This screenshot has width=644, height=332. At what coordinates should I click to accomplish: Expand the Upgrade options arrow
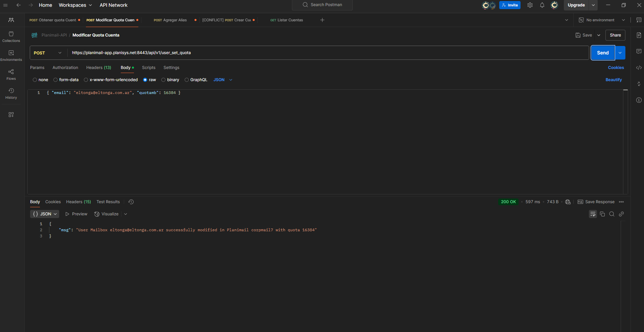click(x=593, y=5)
